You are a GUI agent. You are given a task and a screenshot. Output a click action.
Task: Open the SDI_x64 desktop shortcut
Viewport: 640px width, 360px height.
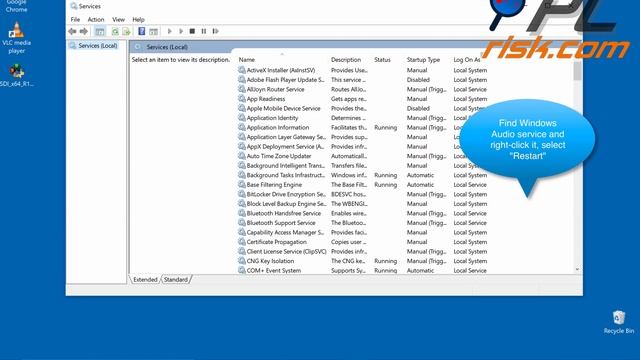(x=17, y=76)
